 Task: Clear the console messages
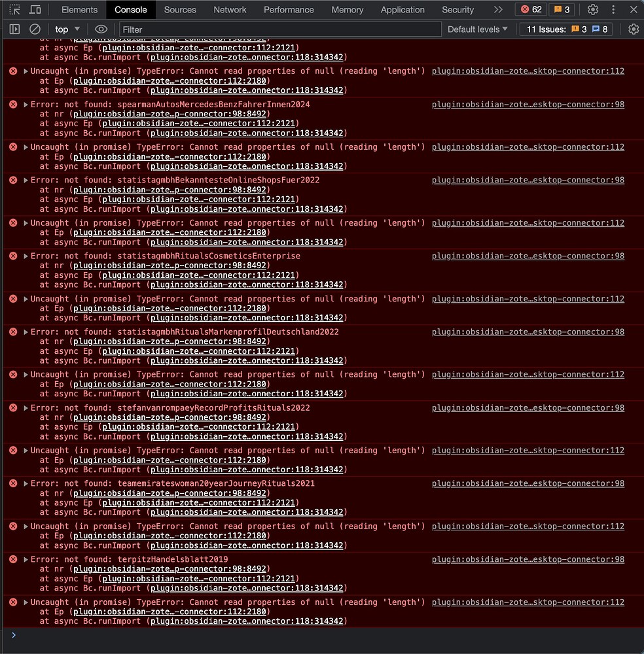click(35, 29)
